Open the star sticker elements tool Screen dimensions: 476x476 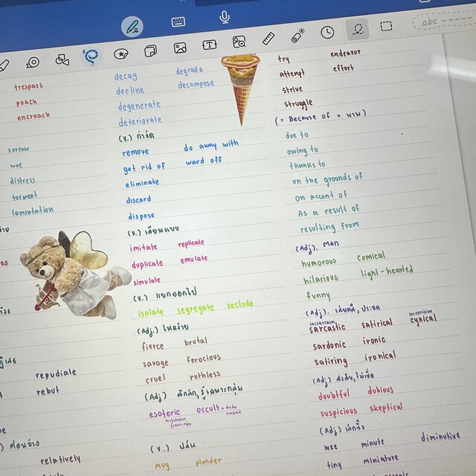[x=120, y=54]
